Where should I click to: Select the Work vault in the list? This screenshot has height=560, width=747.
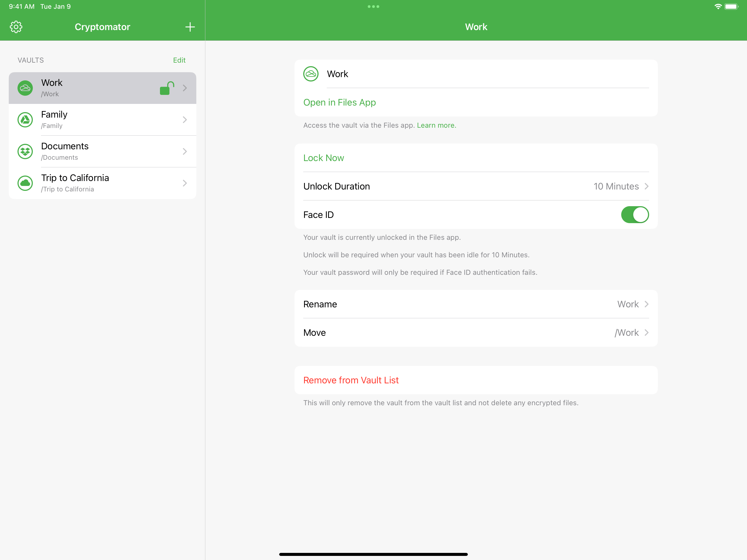click(102, 88)
